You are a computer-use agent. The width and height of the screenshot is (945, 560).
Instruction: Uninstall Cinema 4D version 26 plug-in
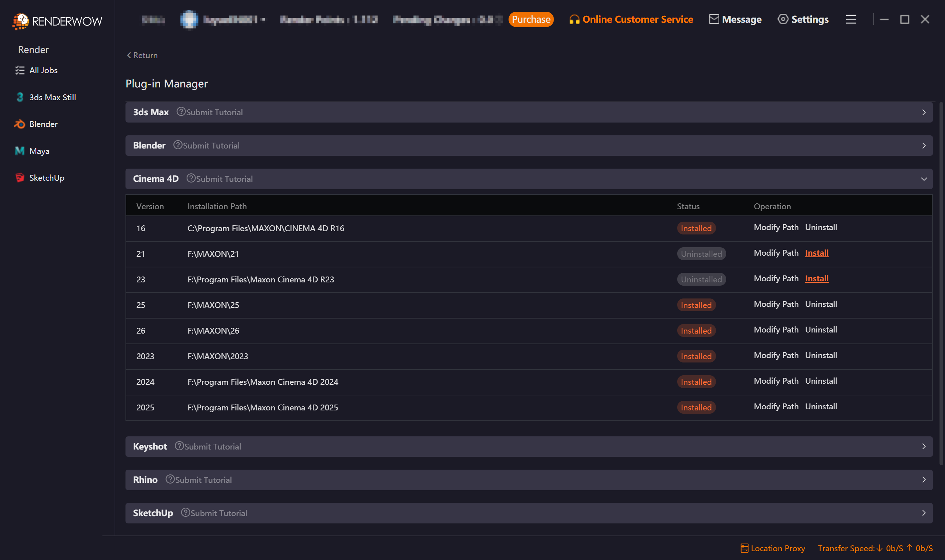click(x=821, y=330)
